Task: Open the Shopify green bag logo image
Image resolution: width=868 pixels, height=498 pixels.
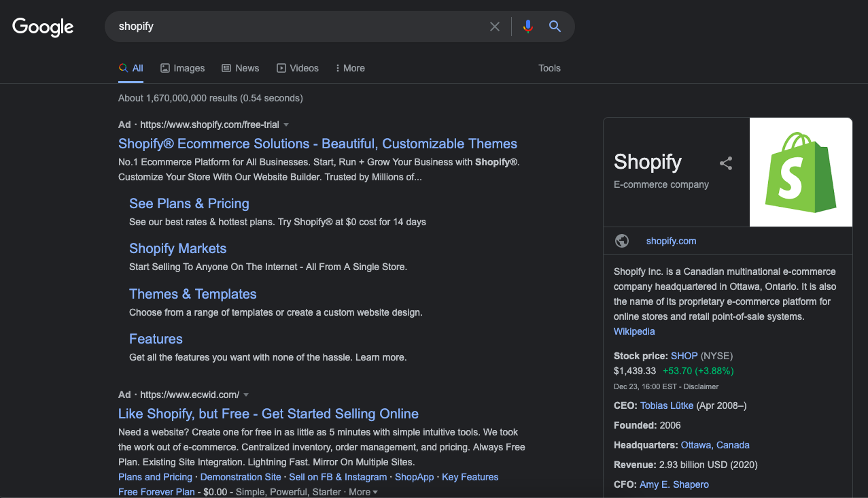Action: coord(801,172)
